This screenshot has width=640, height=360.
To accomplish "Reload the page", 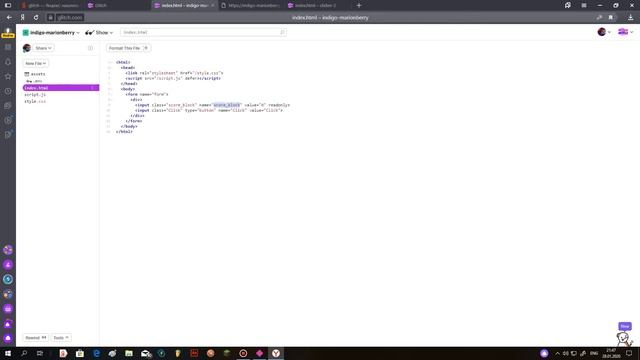I will tap(36, 18).
